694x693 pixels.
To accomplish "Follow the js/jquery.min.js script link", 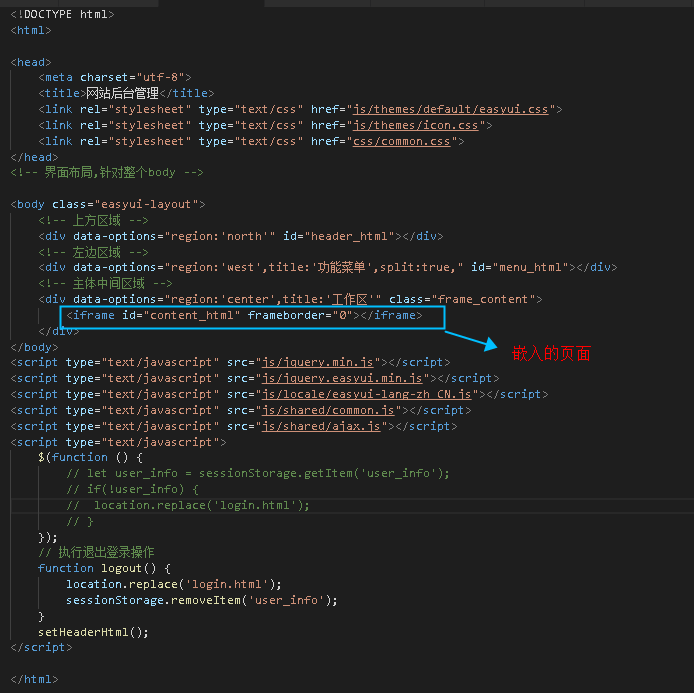I will (318, 362).
